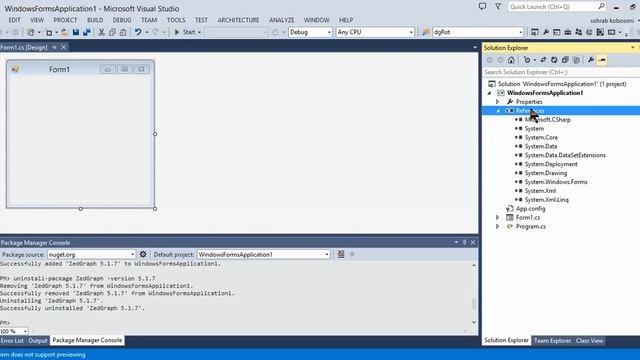Switch to the Error List tab
640x360 pixels.
(12, 340)
